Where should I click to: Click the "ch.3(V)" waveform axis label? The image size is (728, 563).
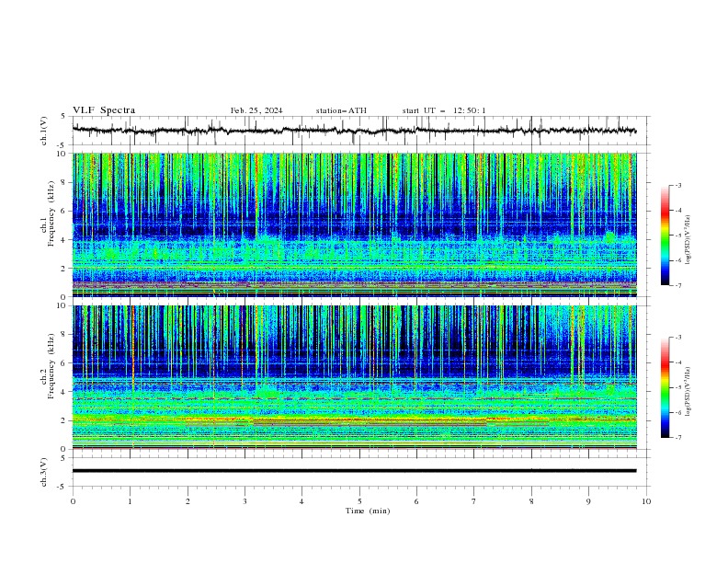click(x=44, y=472)
